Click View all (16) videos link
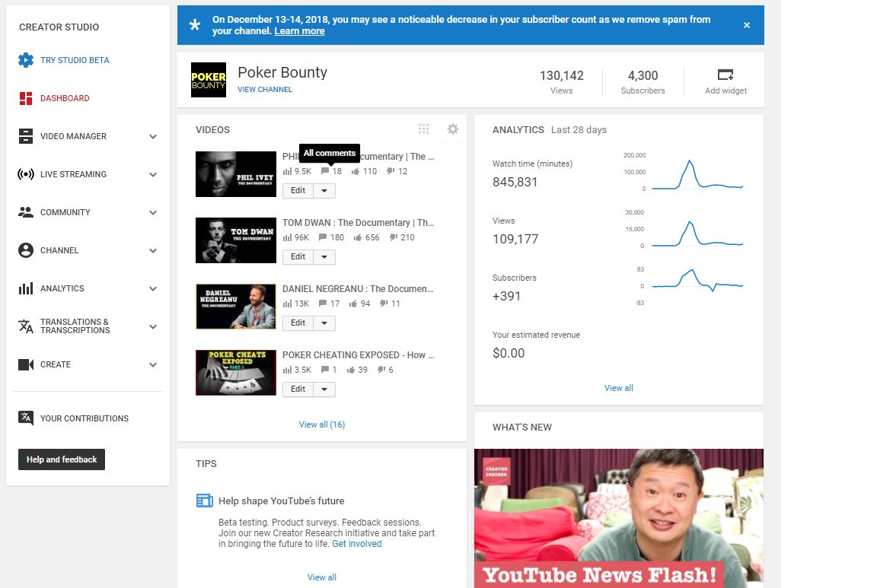877x588 pixels. coord(321,424)
